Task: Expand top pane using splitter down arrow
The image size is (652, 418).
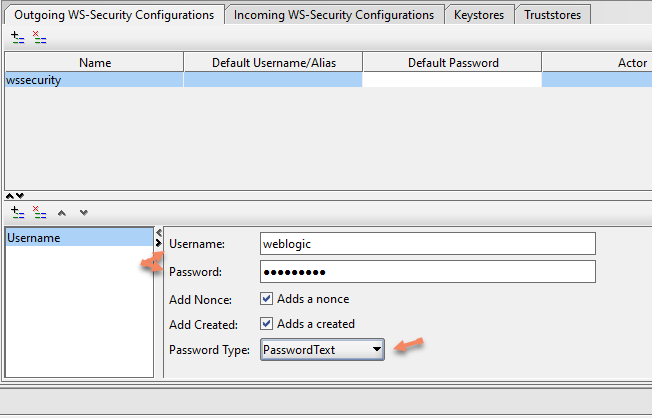Action: click(20, 195)
